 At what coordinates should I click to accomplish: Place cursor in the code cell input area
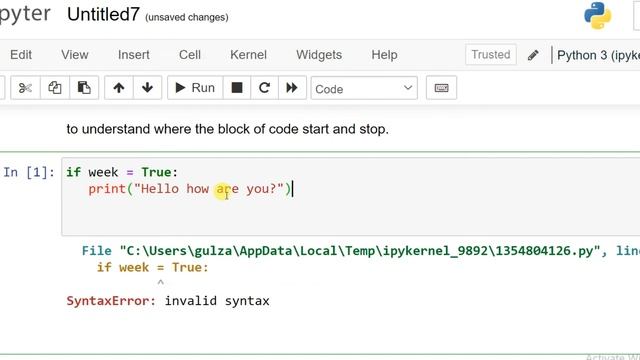[x=351, y=197]
